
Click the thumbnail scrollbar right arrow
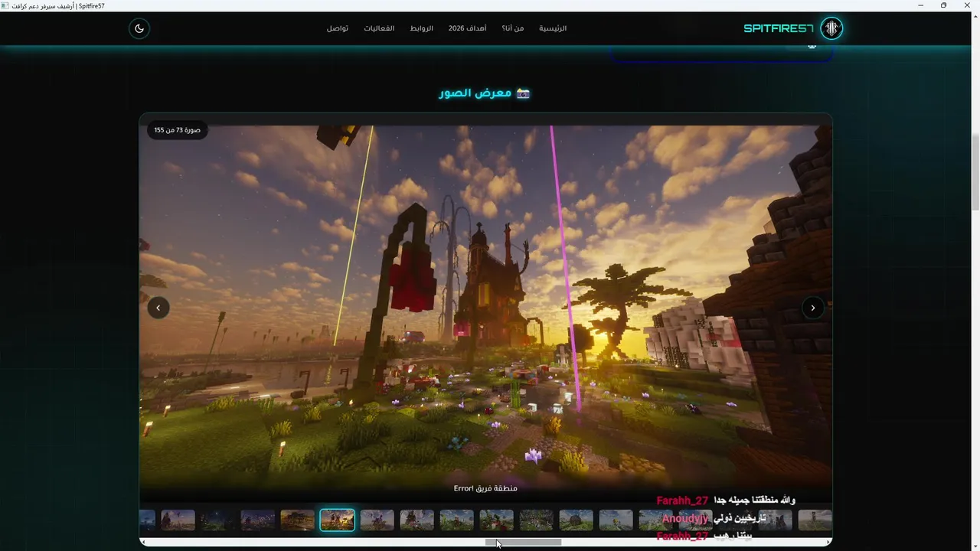[x=828, y=542]
